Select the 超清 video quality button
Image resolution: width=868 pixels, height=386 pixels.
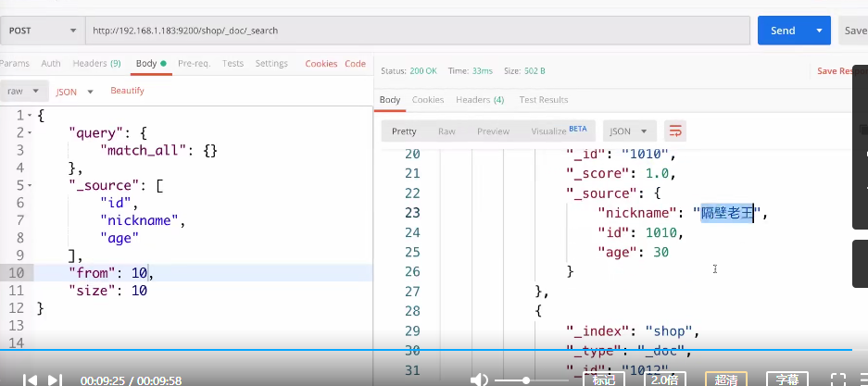[x=725, y=380]
